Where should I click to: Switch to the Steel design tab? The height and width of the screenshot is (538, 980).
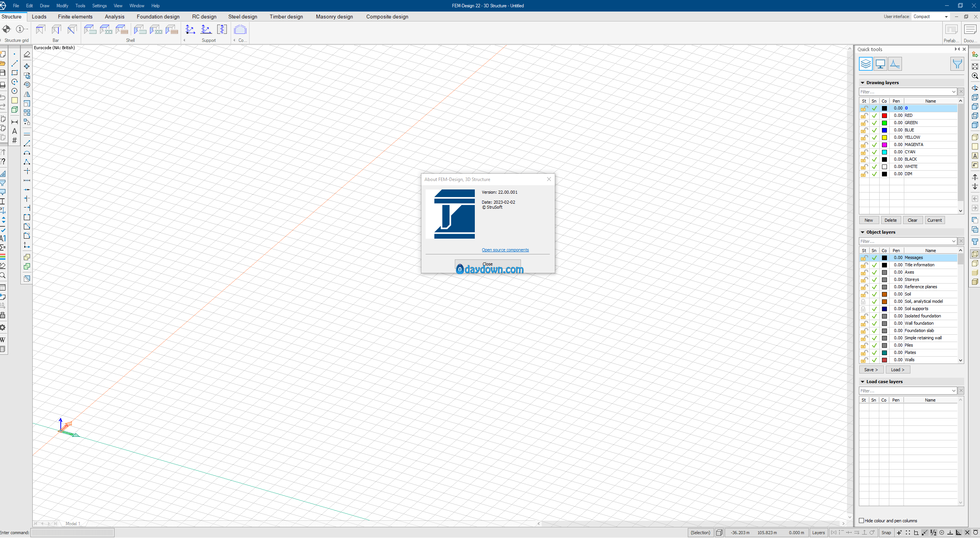coord(243,17)
